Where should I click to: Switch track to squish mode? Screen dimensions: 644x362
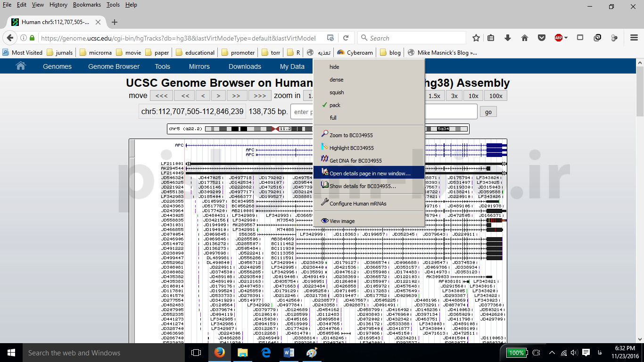337,92
